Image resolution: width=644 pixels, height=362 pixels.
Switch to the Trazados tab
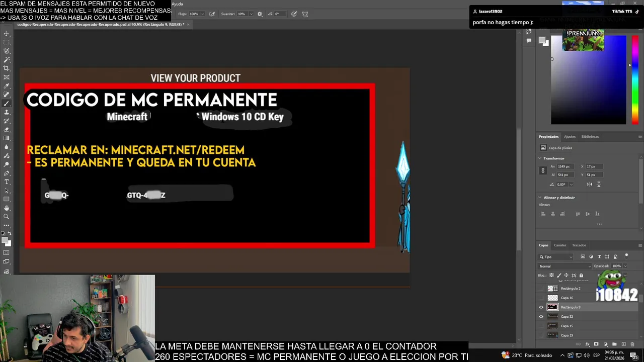(x=579, y=245)
